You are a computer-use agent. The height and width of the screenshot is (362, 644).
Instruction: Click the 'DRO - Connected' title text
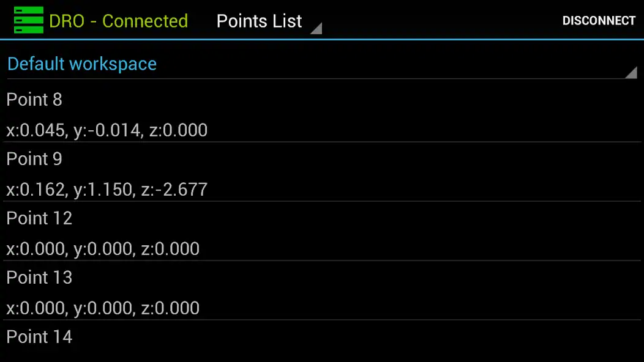118,21
